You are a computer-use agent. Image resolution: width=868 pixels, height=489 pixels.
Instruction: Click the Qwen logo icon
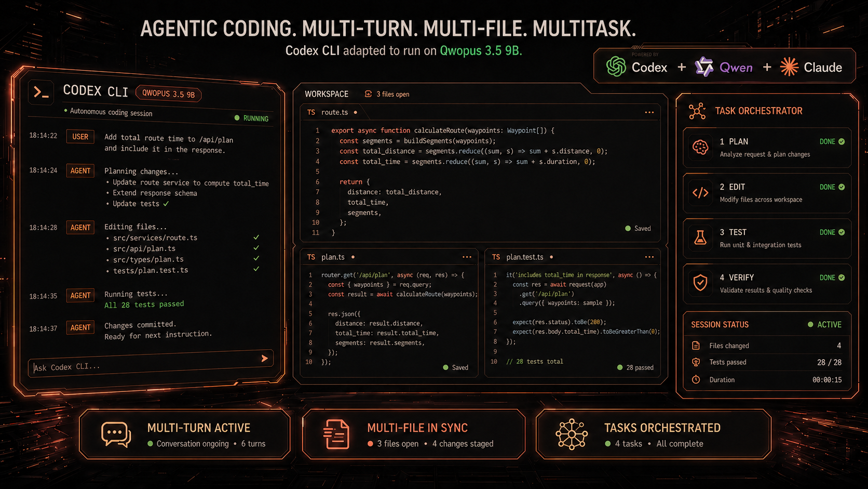pos(704,67)
